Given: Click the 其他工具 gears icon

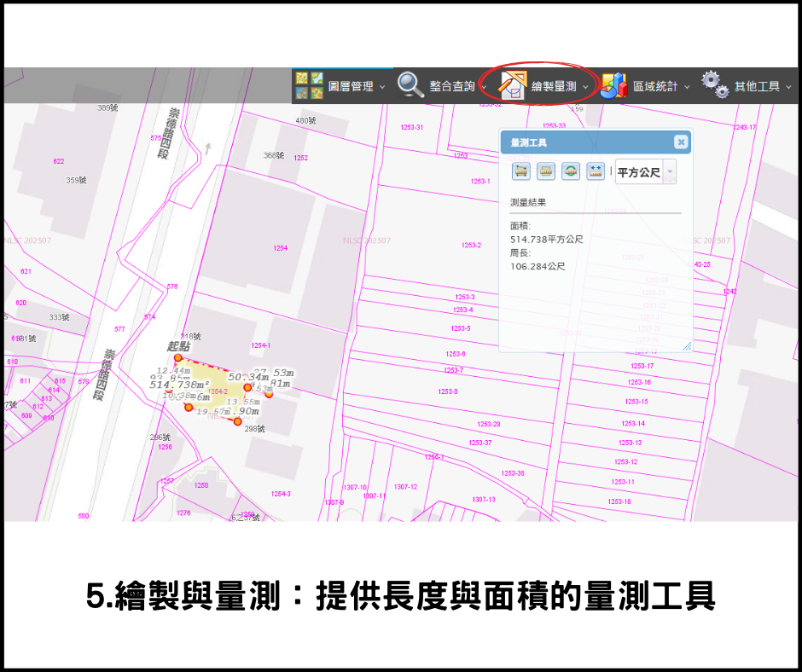Looking at the screenshot, I should pos(715,85).
